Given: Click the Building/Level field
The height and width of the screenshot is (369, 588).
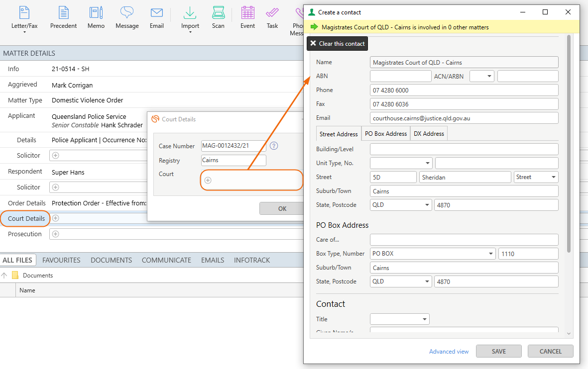Looking at the screenshot, I should pos(464,149).
